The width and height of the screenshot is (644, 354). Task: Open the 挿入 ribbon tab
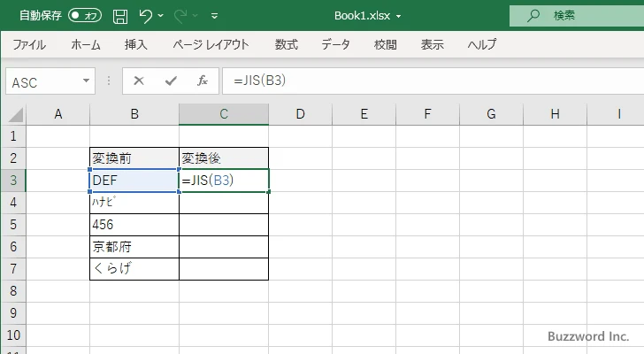pyautogui.click(x=136, y=44)
